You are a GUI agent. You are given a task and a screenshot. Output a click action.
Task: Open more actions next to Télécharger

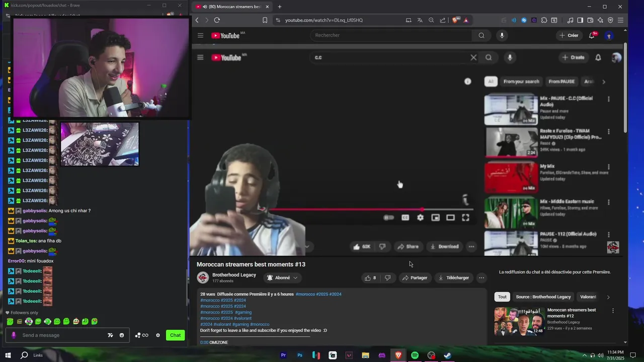point(481,278)
